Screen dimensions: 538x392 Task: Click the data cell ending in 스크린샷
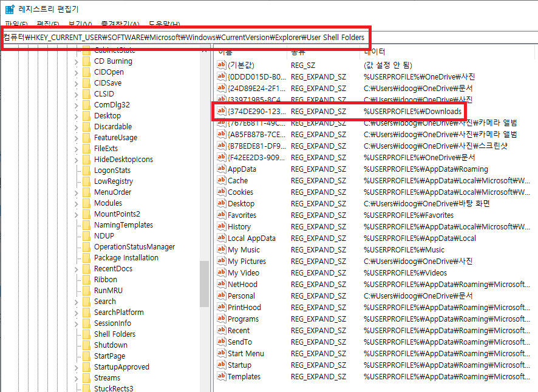tap(435, 146)
